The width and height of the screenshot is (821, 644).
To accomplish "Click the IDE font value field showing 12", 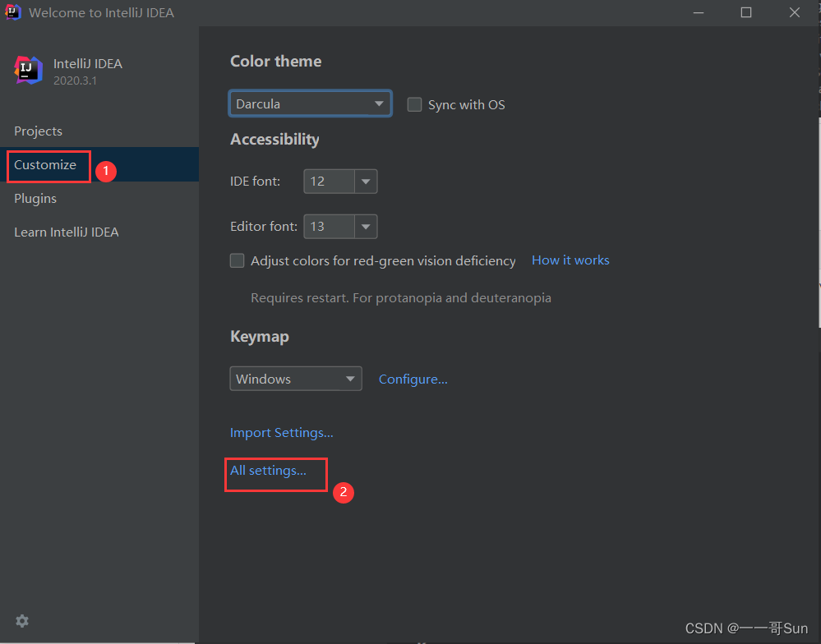I will 330,182.
